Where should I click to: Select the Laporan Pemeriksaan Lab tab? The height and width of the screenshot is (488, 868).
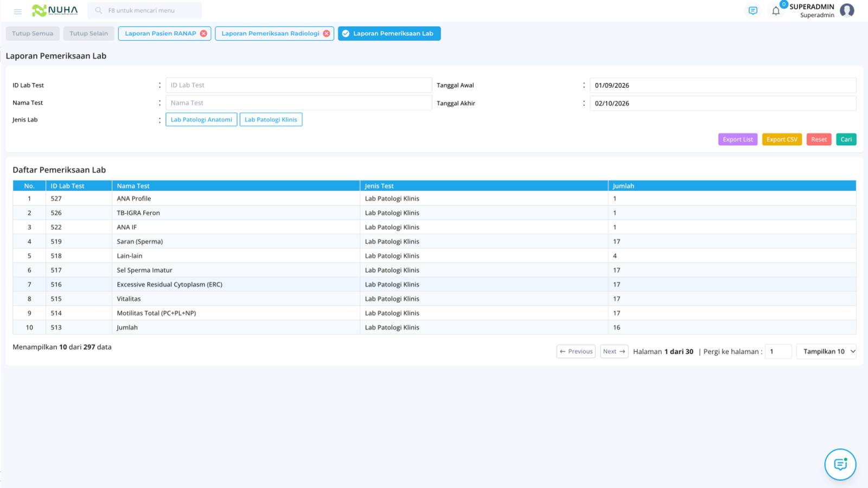pos(390,34)
